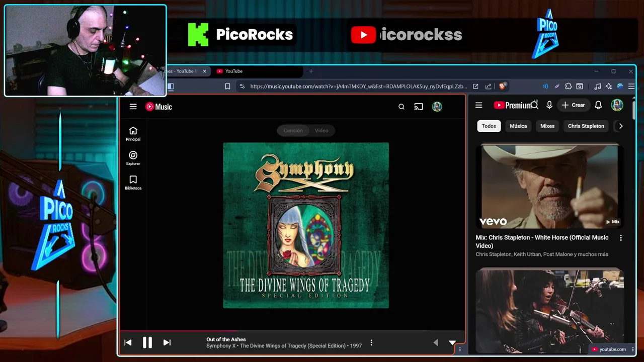Show more filter chips with right chevron
Screen dimensions: 644x362
click(620, 126)
